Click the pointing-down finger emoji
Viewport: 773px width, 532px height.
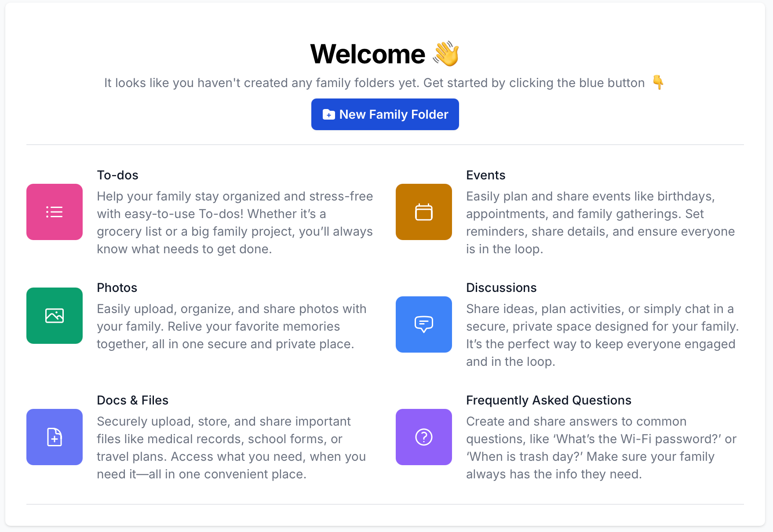point(658,82)
